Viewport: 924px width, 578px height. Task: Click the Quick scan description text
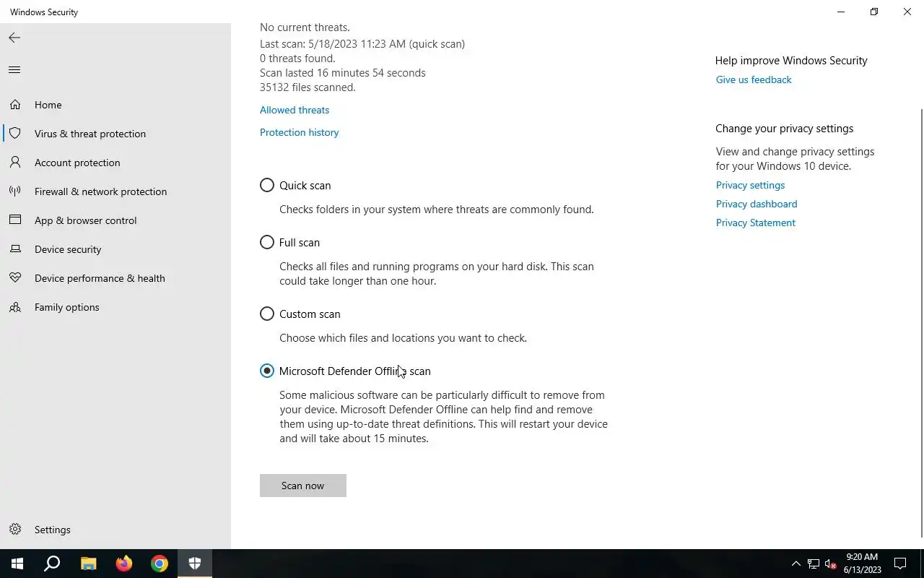pyautogui.click(x=437, y=210)
